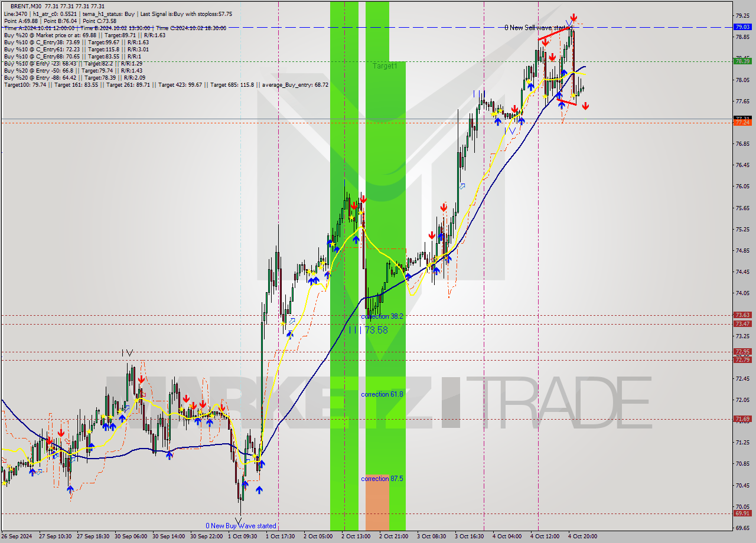This screenshot has height=543, width=756.
Task: Click the '27 Sep 10:30' time axis label
Action: click(55, 537)
